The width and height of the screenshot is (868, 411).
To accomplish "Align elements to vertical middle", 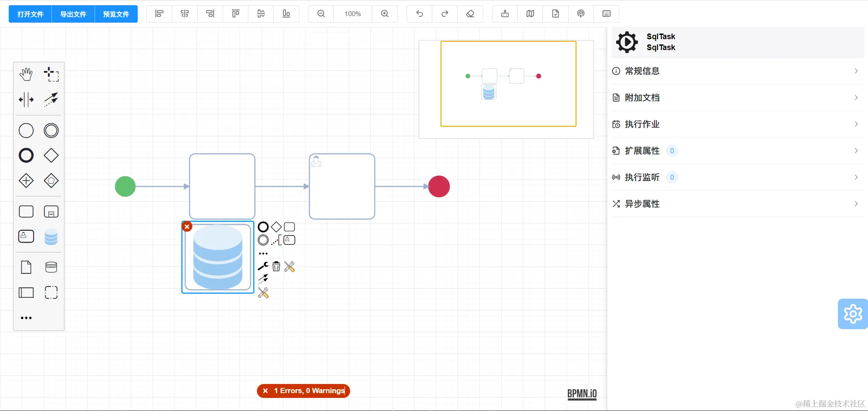I will pyautogui.click(x=261, y=14).
